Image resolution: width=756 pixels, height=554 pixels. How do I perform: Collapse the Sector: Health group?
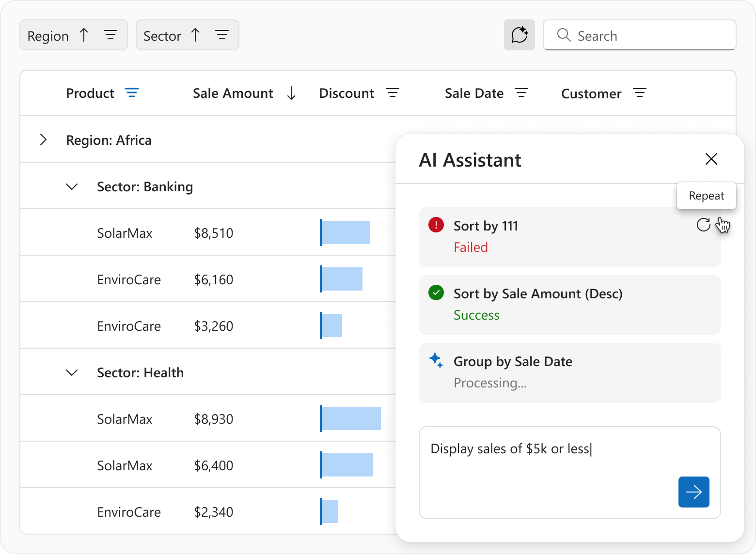click(72, 372)
